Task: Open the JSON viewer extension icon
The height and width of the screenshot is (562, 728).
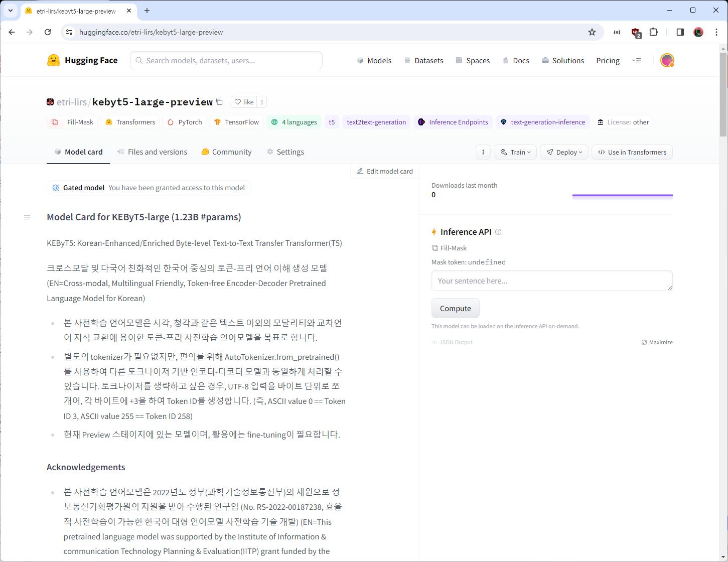Action: pos(617,32)
